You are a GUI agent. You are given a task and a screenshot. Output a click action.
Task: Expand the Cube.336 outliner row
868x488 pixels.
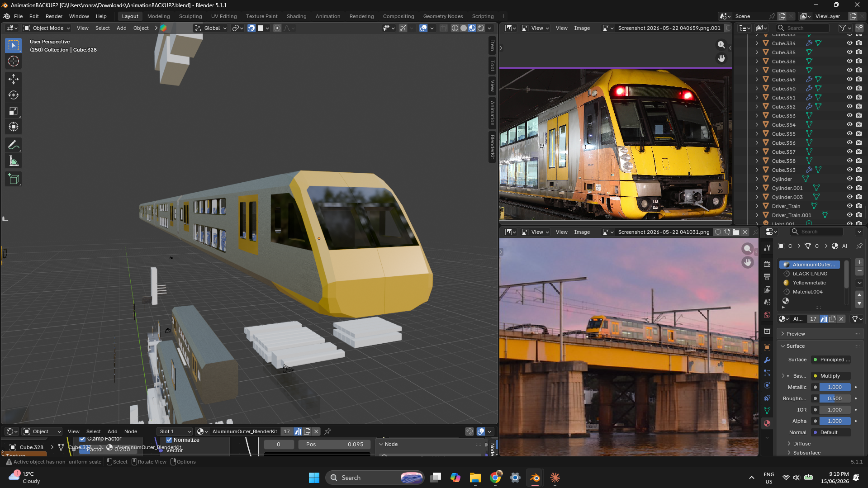tap(757, 62)
